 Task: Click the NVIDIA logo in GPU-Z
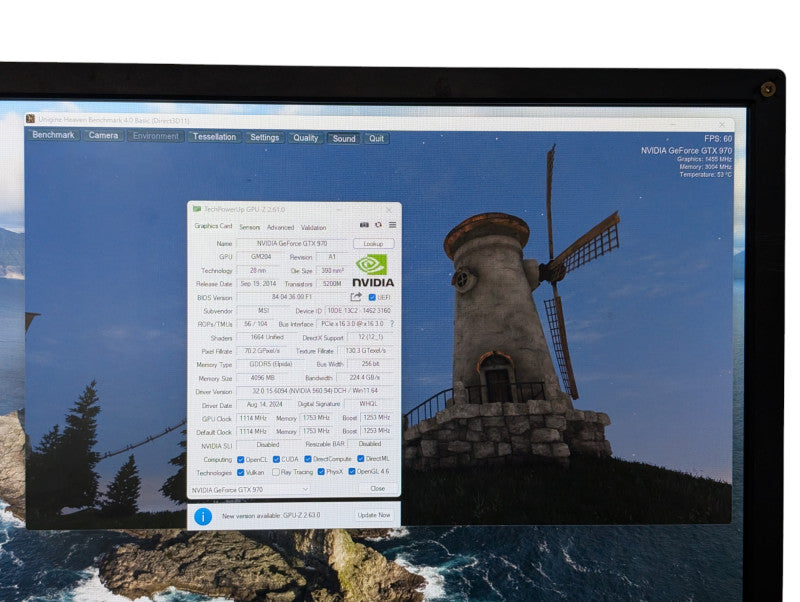pos(373,271)
